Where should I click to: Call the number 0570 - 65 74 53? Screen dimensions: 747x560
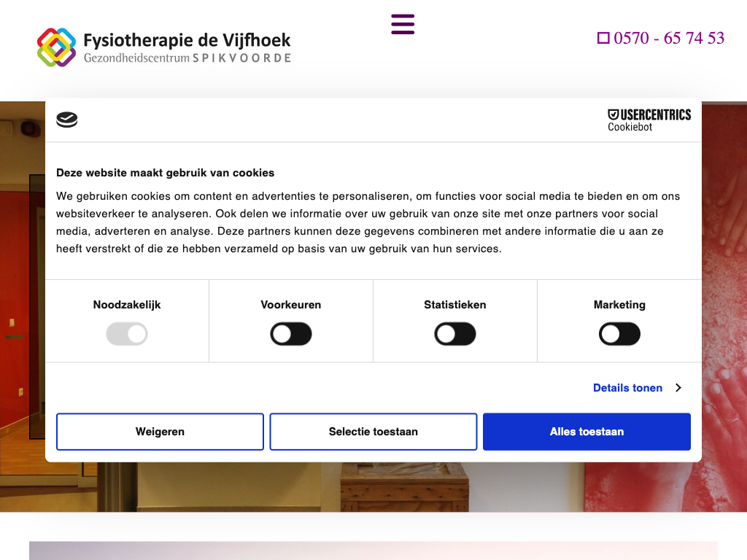point(669,38)
